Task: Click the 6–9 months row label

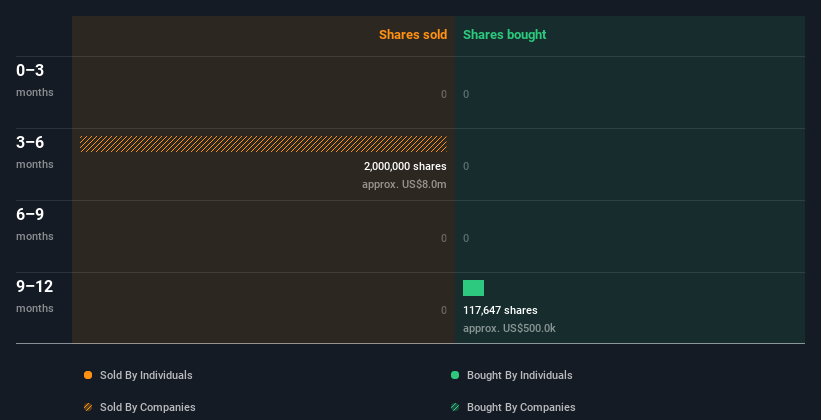Action: (35, 224)
